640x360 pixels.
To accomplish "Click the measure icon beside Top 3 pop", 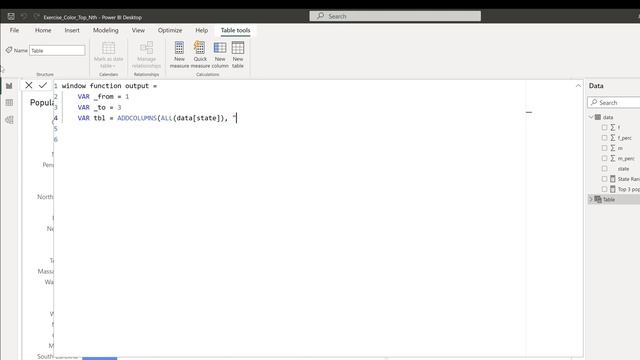I will [613, 189].
